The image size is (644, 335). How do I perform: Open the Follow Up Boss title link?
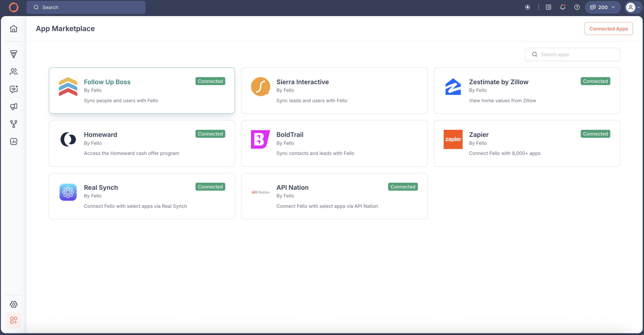tap(107, 82)
